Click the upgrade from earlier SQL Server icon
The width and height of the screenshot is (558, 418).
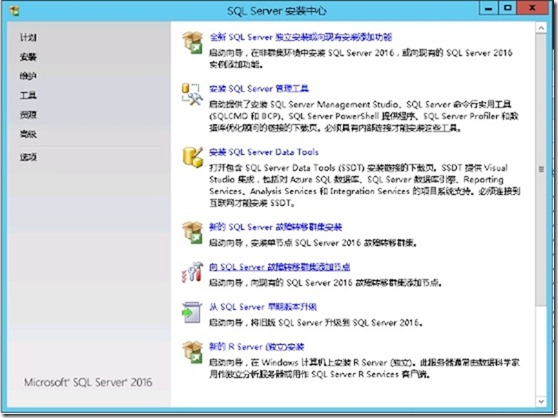click(192, 312)
